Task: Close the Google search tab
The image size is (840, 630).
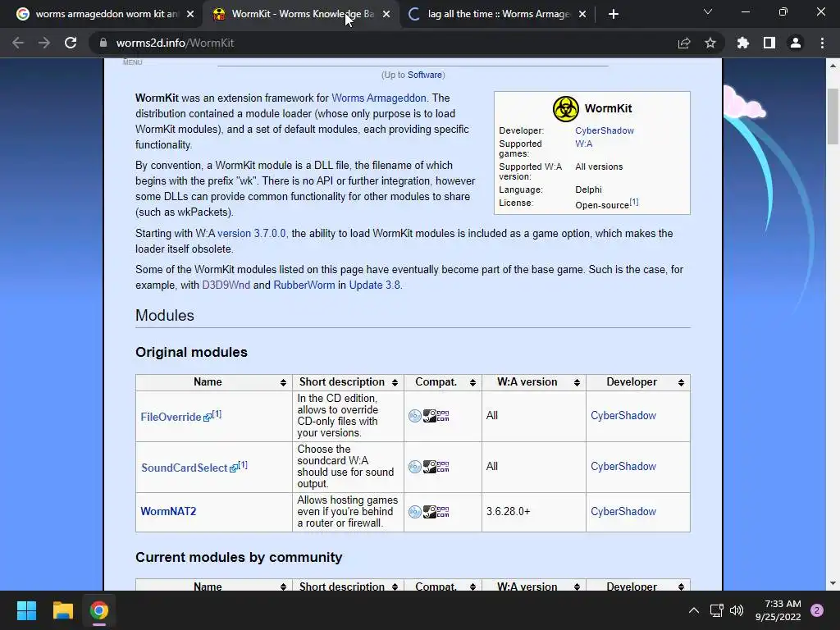Action: point(190,14)
